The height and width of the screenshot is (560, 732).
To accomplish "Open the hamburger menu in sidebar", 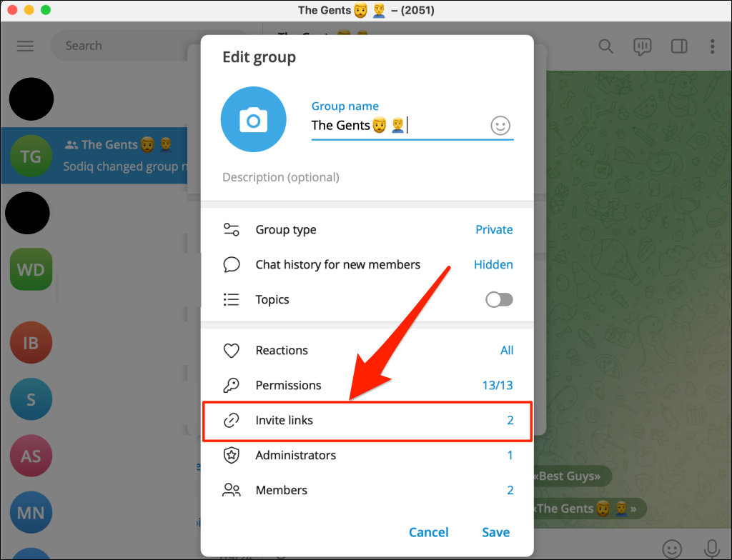I will click(x=25, y=46).
